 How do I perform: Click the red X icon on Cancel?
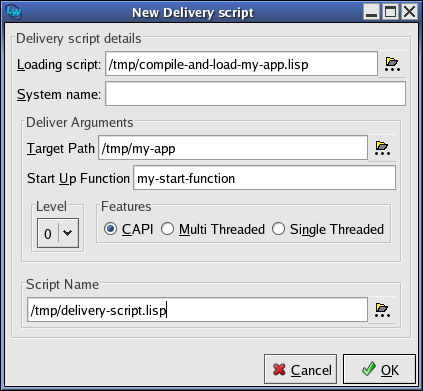(x=279, y=369)
